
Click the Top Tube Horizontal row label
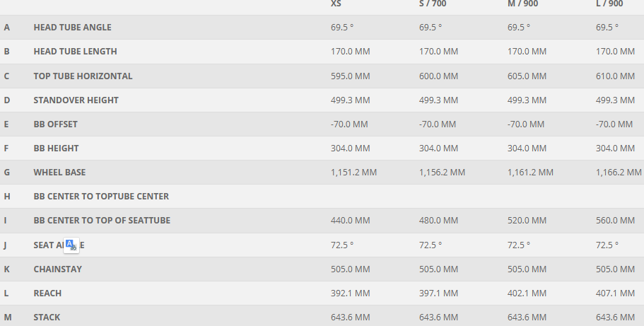point(83,76)
